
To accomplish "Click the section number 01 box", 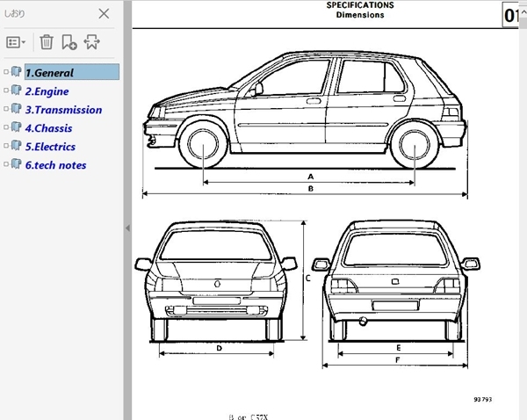I will point(513,16).
